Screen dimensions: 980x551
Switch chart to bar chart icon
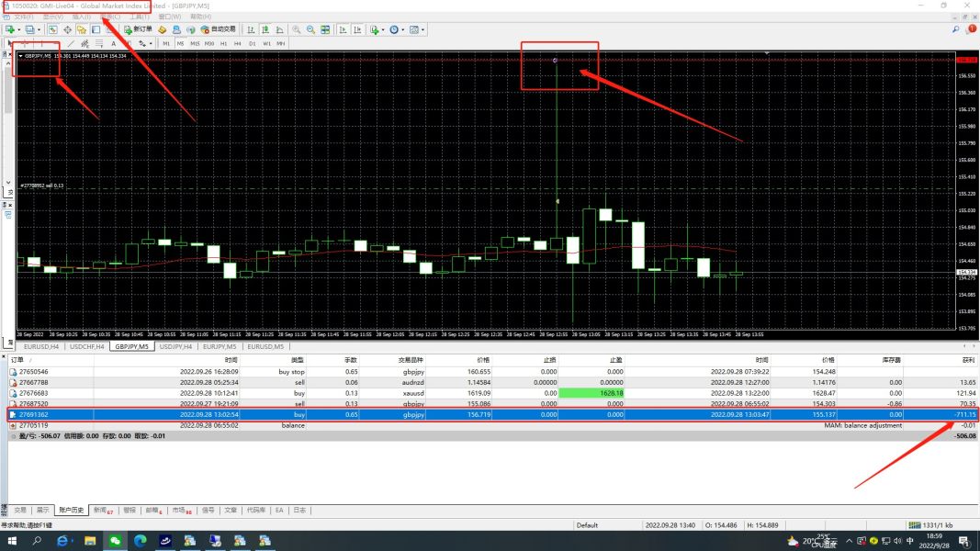252,29
